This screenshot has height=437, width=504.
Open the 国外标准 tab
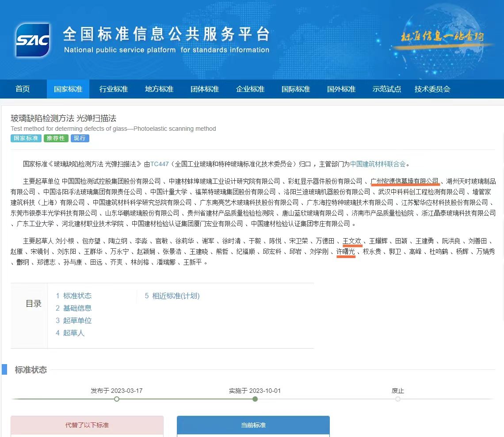(x=341, y=89)
